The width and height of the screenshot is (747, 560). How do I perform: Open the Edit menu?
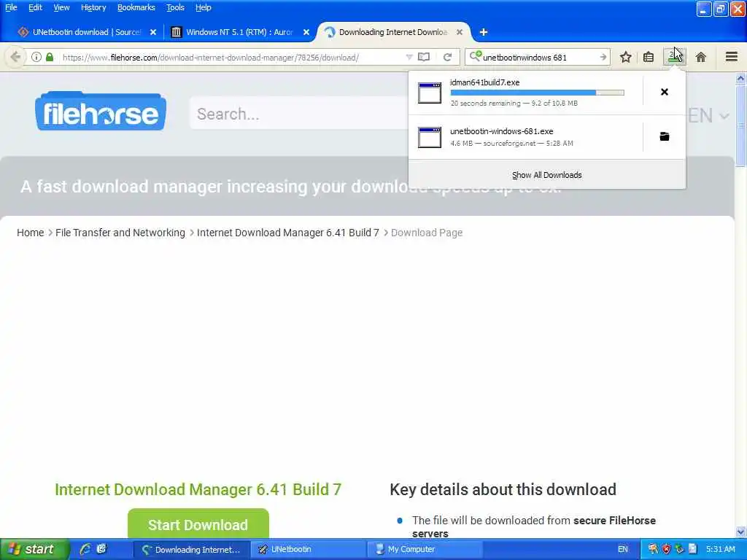point(35,7)
